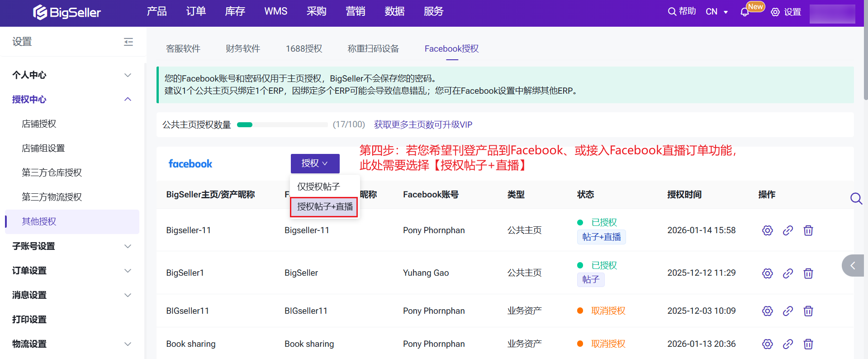Screen dimensions: 868x359
Task: Click the notification bell icon
Action: point(745,12)
